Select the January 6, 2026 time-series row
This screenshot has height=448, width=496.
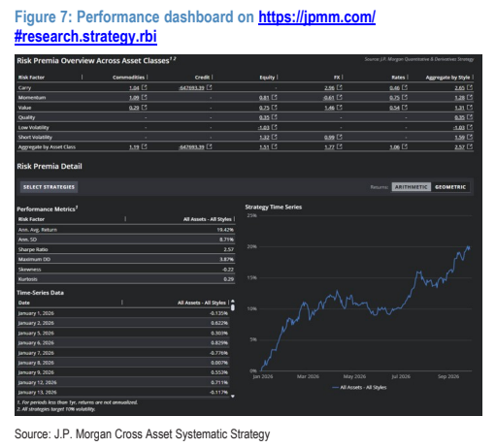coord(123,343)
